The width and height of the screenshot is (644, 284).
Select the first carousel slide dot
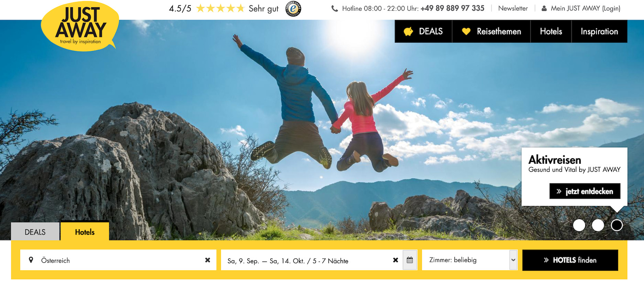(579, 225)
